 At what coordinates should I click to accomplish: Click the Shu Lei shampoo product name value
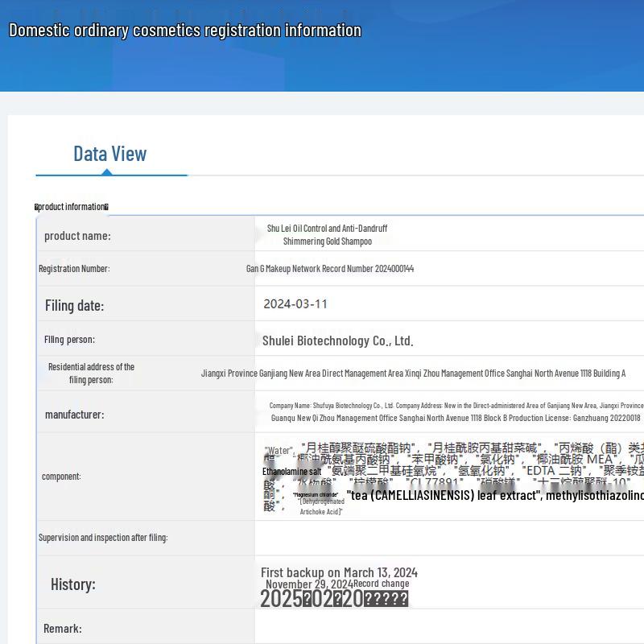pos(327,235)
